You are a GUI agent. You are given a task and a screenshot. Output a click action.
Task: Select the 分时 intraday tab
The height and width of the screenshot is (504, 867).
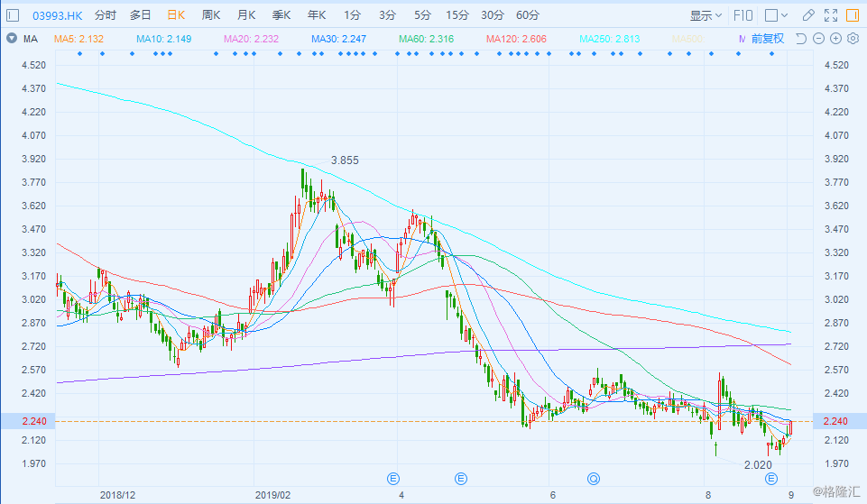[x=105, y=15]
